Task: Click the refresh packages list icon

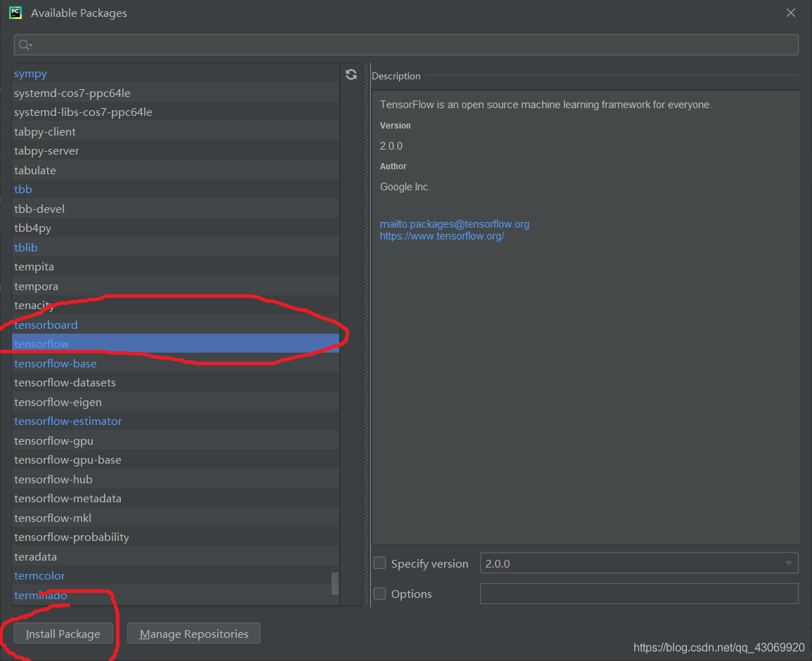Action: tap(351, 74)
